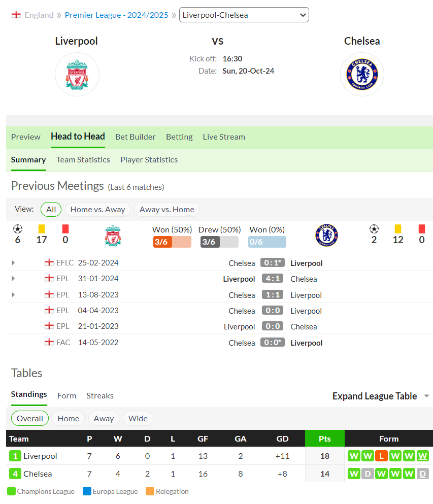Select the Away vs. Home view filter
The image size is (433, 504).
167,210
